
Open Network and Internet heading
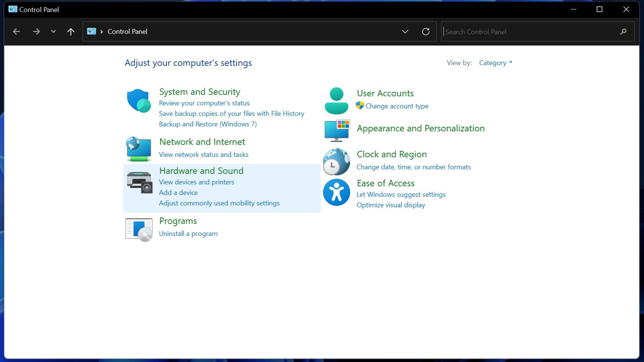pos(202,142)
